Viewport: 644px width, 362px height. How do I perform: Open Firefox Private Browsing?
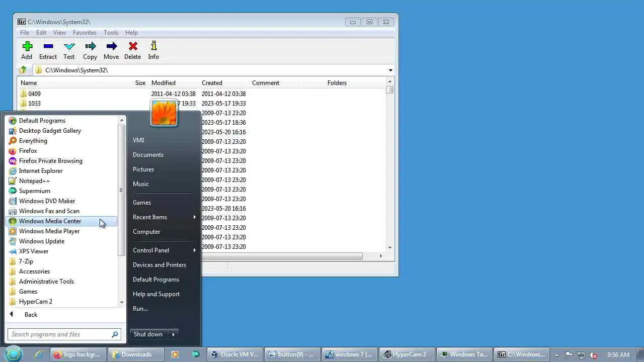(x=61, y=161)
